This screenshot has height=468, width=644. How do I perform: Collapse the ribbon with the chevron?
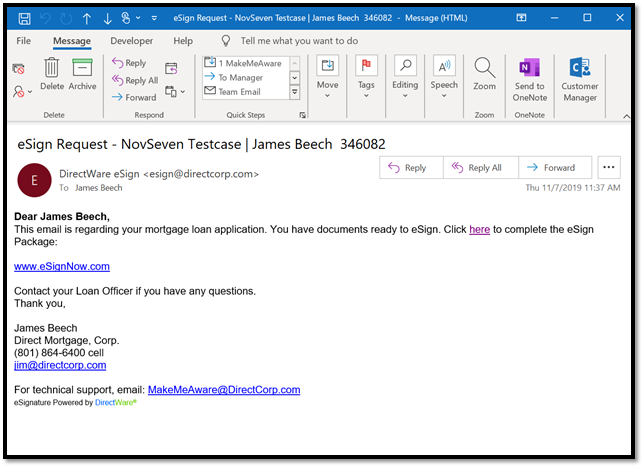click(626, 117)
